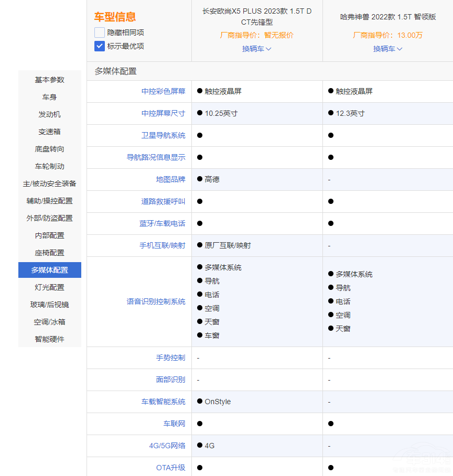This screenshot has height=476, width=453.
Task: Go to 变速箱 sidebar item
Action: pos(50,132)
